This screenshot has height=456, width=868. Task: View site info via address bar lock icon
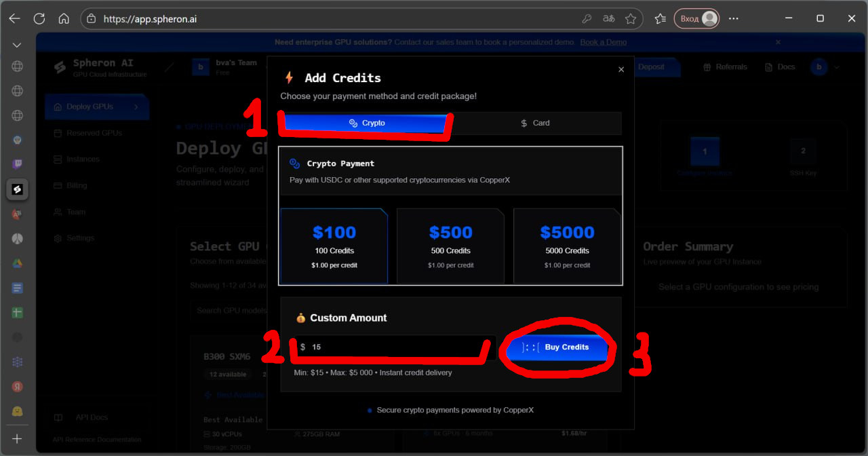coord(92,19)
